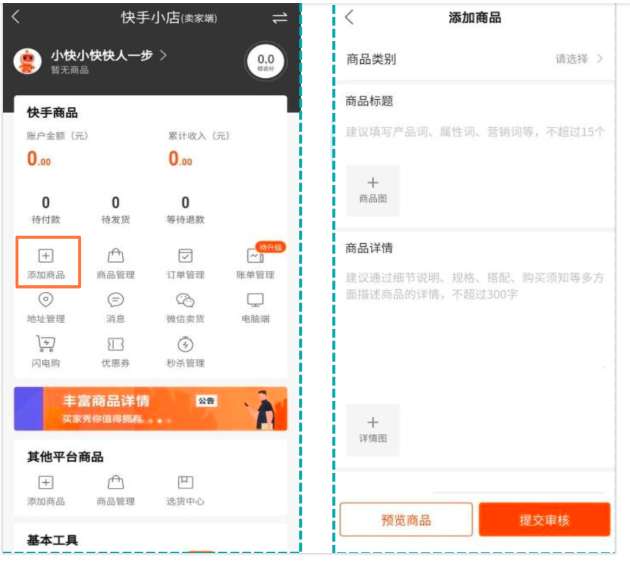View 等待退款 pending refund count
Screen dimensions: 630x562
pos(185,210)
